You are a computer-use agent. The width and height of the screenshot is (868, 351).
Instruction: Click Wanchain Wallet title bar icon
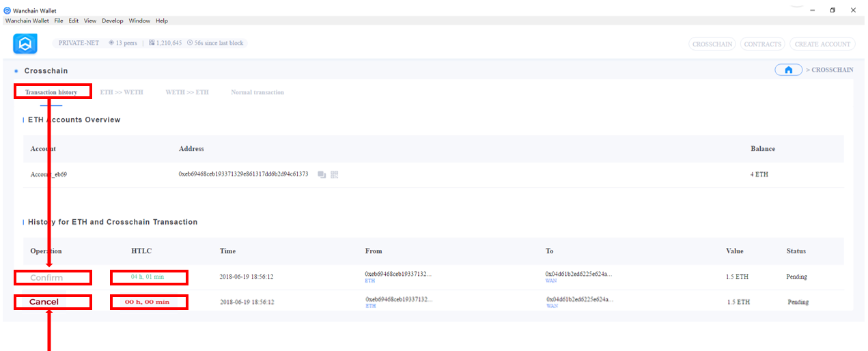pyautogui.click(x=8, y=11)
